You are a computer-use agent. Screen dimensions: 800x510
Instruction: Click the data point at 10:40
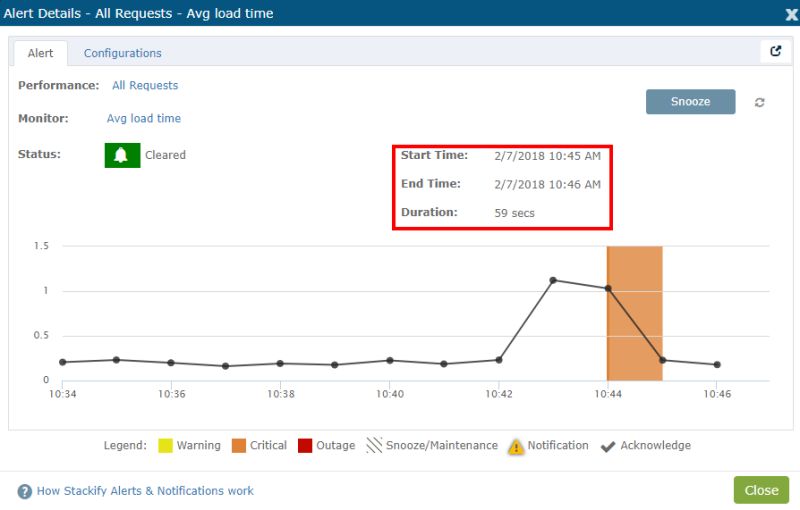[x=390, y=361]
